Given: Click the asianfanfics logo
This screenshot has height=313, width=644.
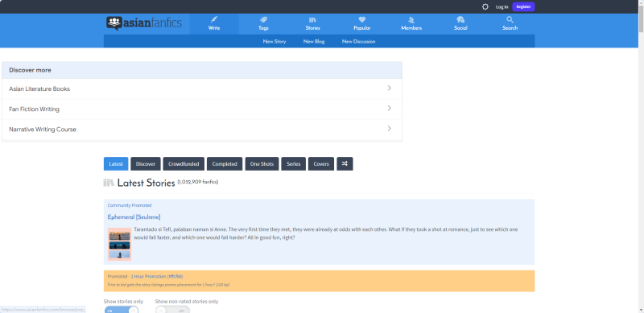Looking at the screenshot, I should (x=144, y=23).
